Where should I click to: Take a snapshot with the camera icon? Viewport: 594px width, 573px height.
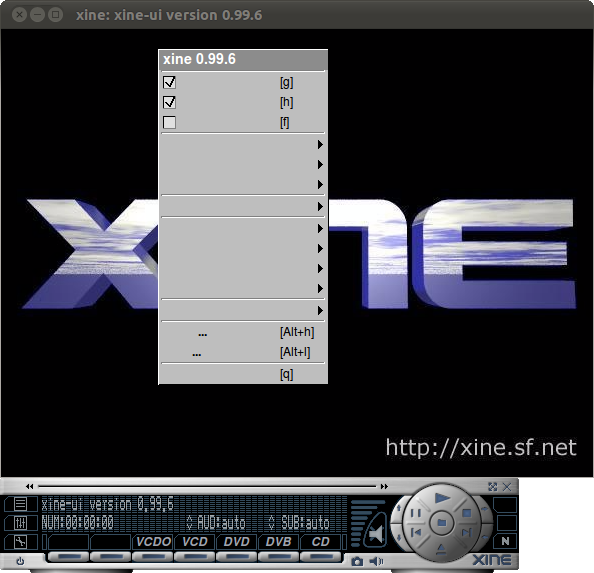pyautogui.click(x=356, y=561)
